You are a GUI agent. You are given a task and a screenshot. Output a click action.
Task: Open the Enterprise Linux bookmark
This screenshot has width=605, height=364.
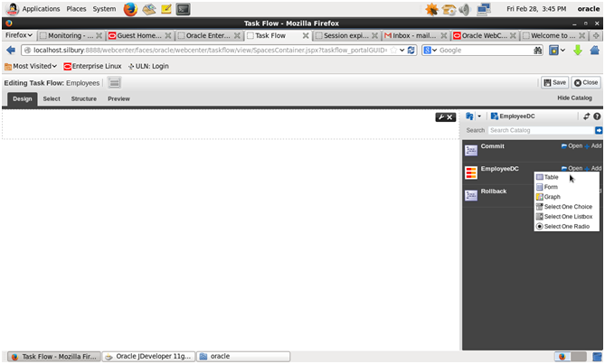pyautogui.click(x=92, y=66)
